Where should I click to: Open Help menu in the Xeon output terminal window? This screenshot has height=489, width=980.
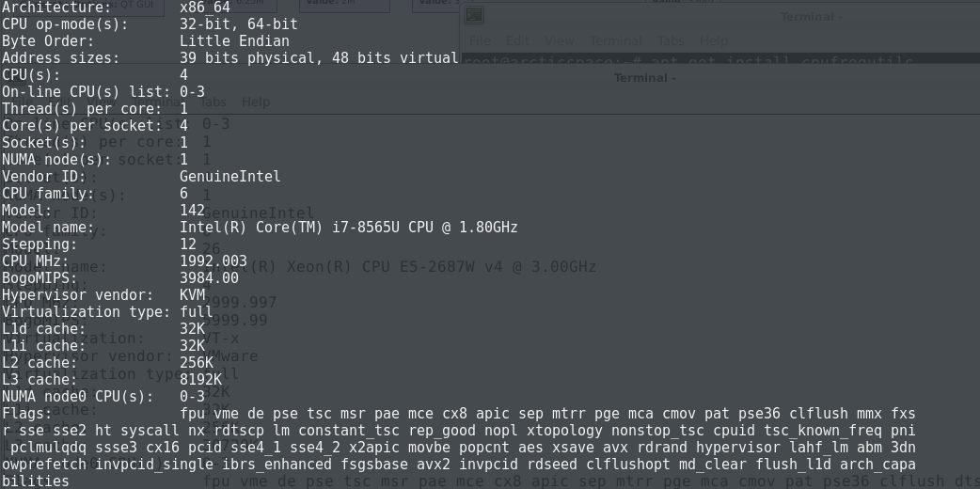tap(255, 102)
